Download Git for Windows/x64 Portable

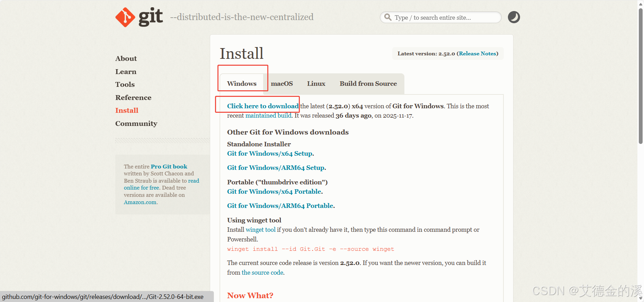point(274,192)
